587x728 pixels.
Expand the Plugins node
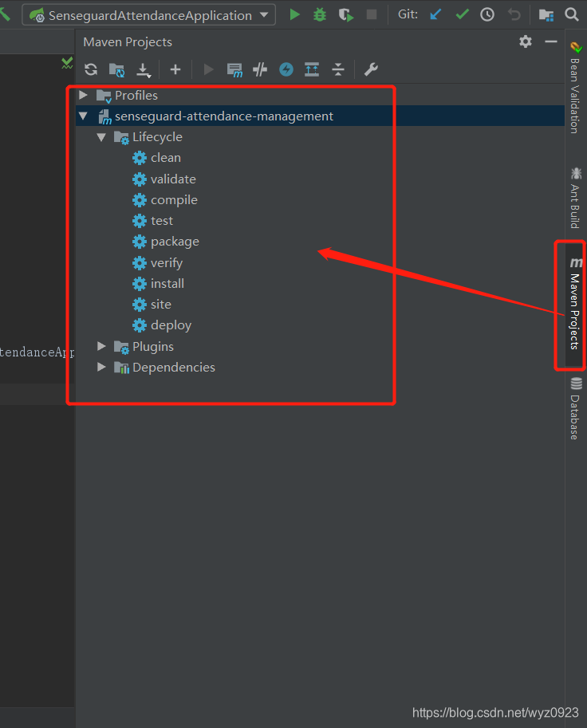coord(101,346)
